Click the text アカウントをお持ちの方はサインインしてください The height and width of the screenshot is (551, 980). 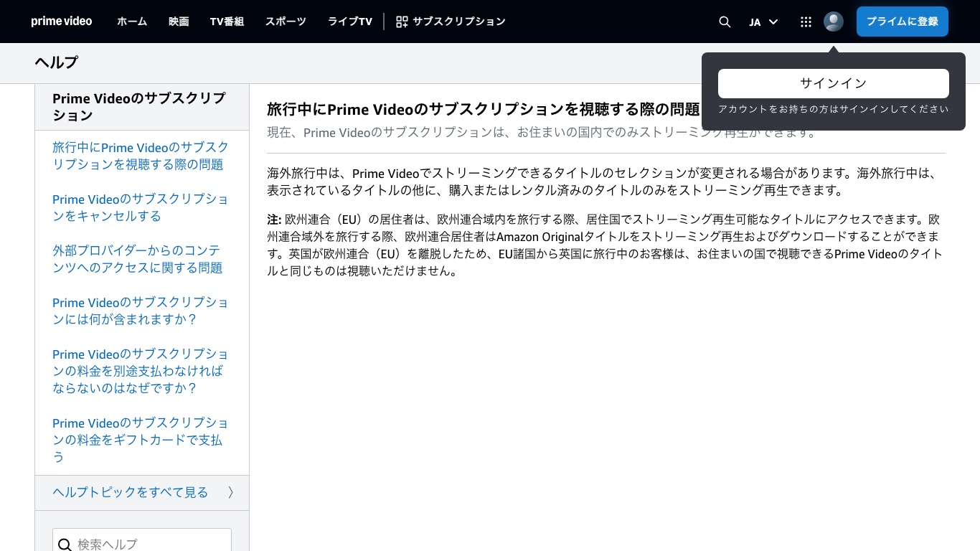[x=834, y=109]
